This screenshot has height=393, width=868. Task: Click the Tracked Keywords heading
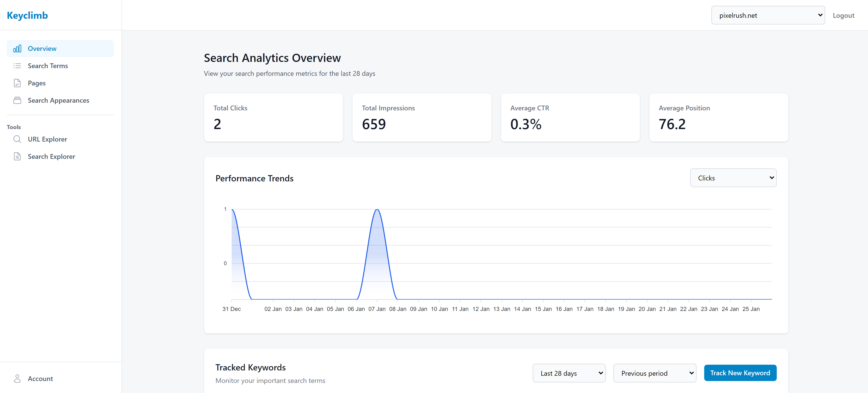click(250, 367)
